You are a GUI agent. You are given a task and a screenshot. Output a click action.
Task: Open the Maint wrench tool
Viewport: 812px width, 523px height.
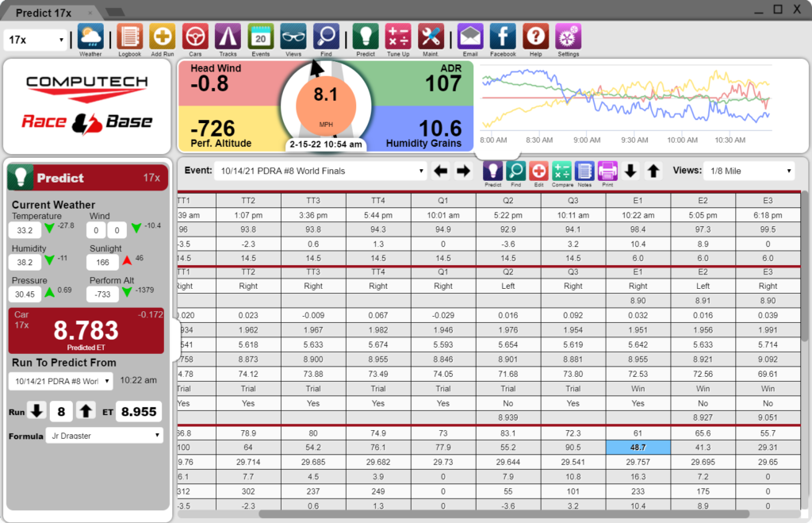coord(431,35)
